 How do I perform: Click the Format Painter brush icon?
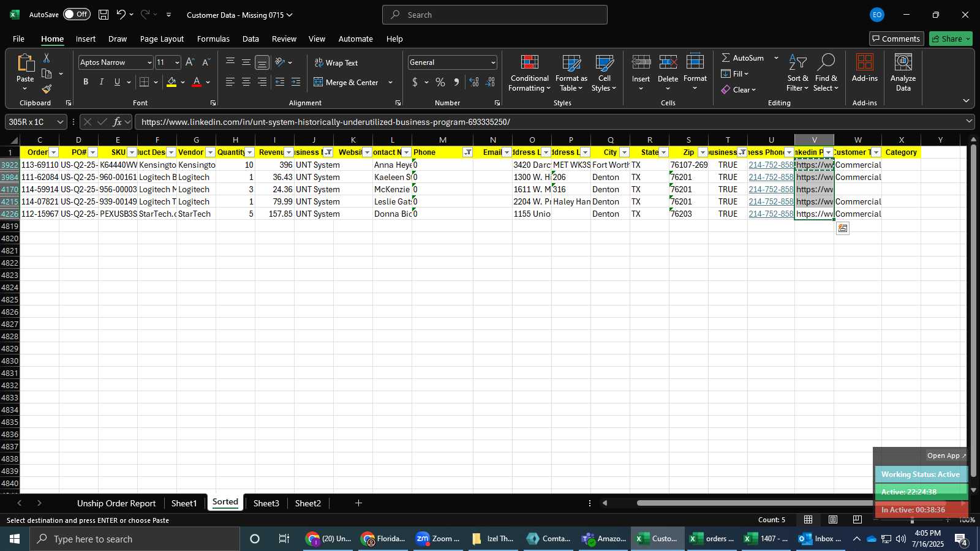pos(47,89)
